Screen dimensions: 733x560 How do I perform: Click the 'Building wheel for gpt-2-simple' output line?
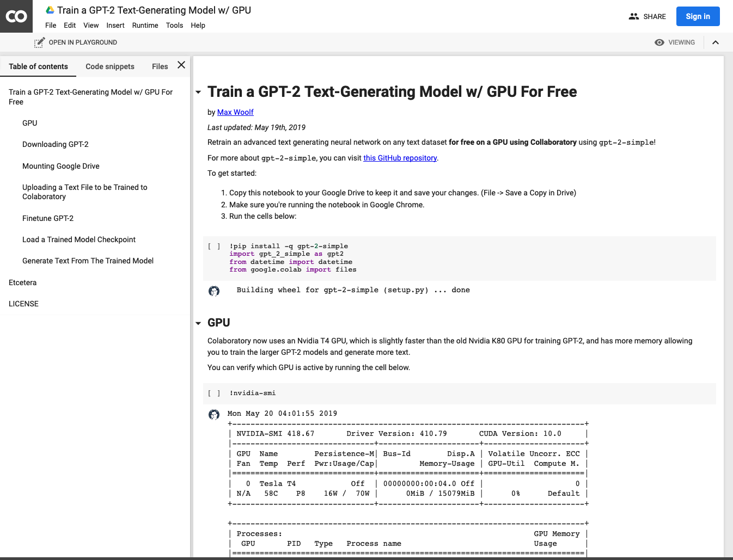coord(353,290)
